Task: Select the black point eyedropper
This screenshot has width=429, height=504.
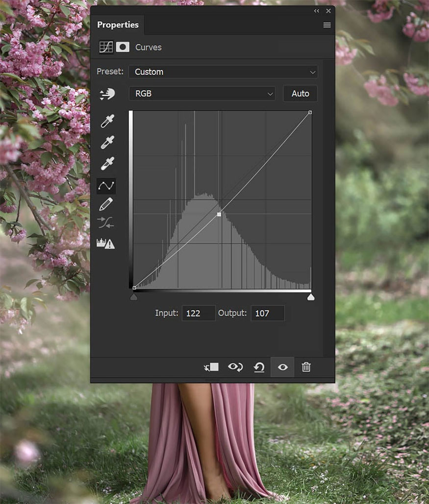Action: coord(106,121)
